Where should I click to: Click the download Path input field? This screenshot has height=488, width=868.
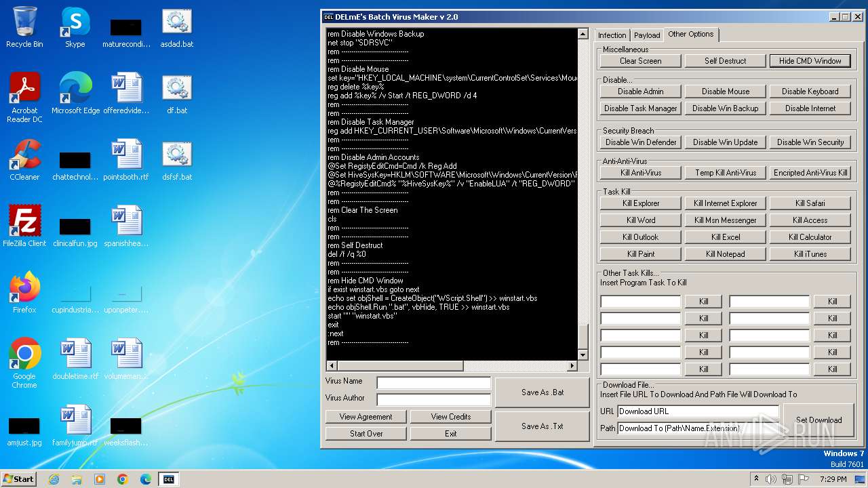pos(698,428)
